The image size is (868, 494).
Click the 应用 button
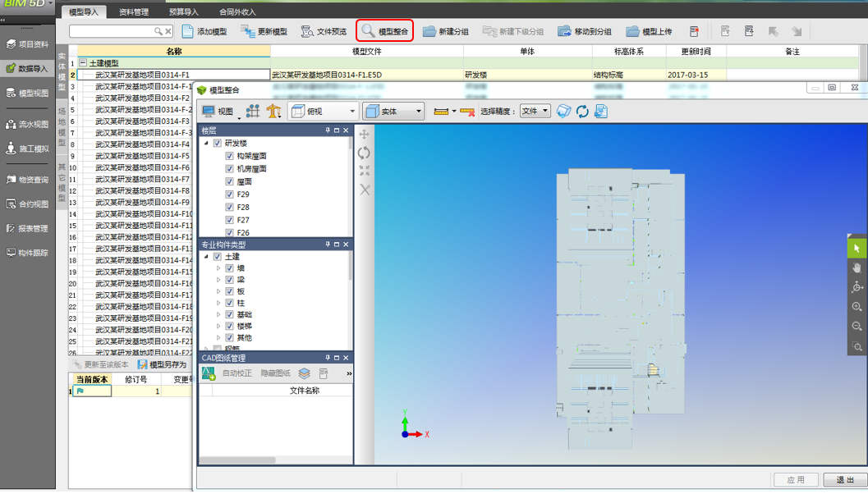[796, 479]
